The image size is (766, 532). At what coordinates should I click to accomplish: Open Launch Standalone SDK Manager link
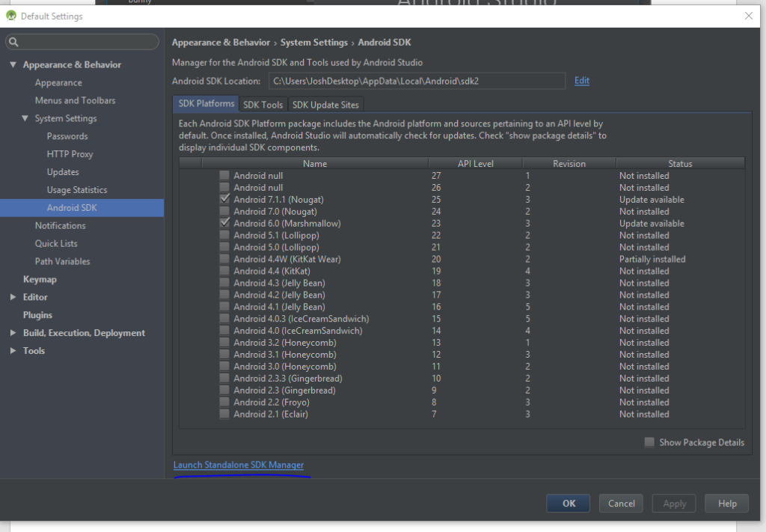pyautogui.click(x=239, y=465)
